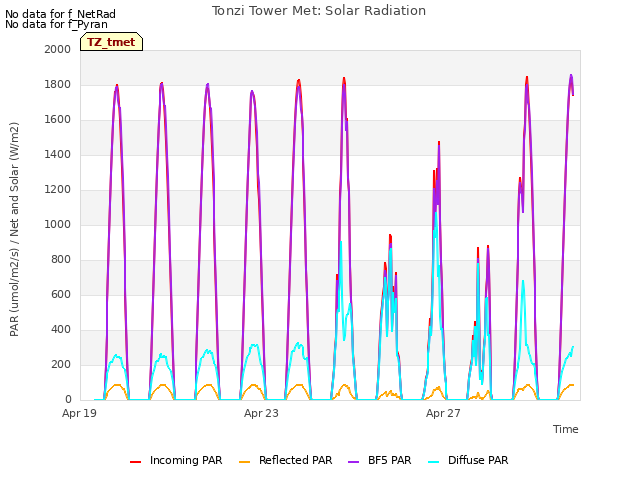Click the 0 y-axis tick label

68,399
